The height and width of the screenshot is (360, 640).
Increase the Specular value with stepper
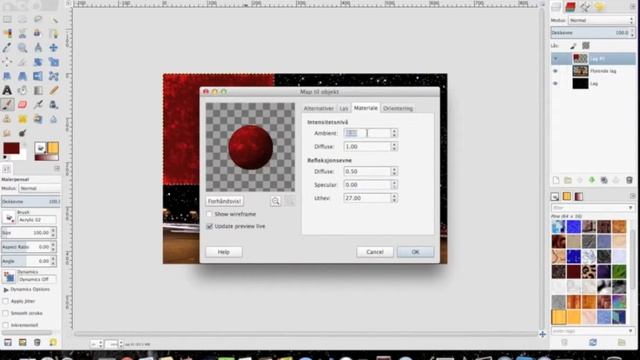[x=394, y=183]
